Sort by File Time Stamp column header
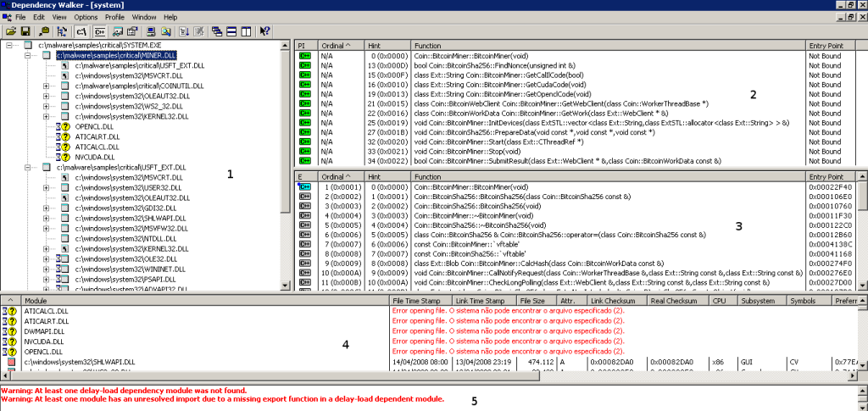The width and height of the screenshot is (868, 411). point(420,300)
